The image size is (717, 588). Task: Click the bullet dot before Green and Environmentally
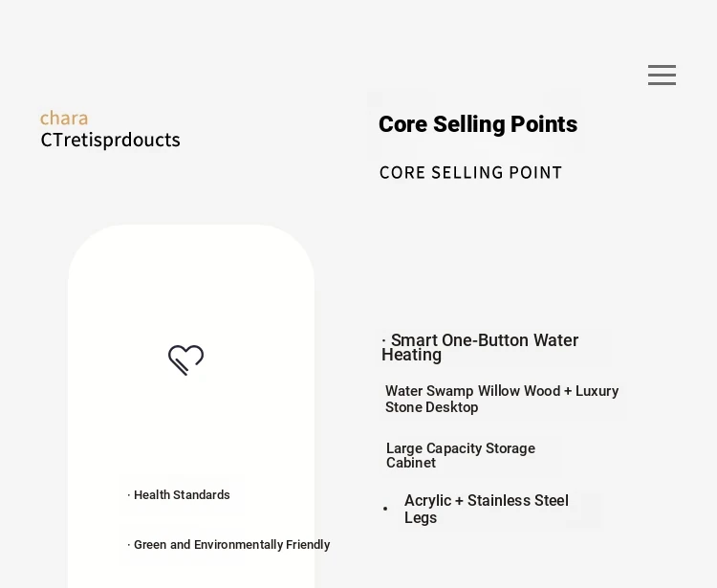point(129,545)
